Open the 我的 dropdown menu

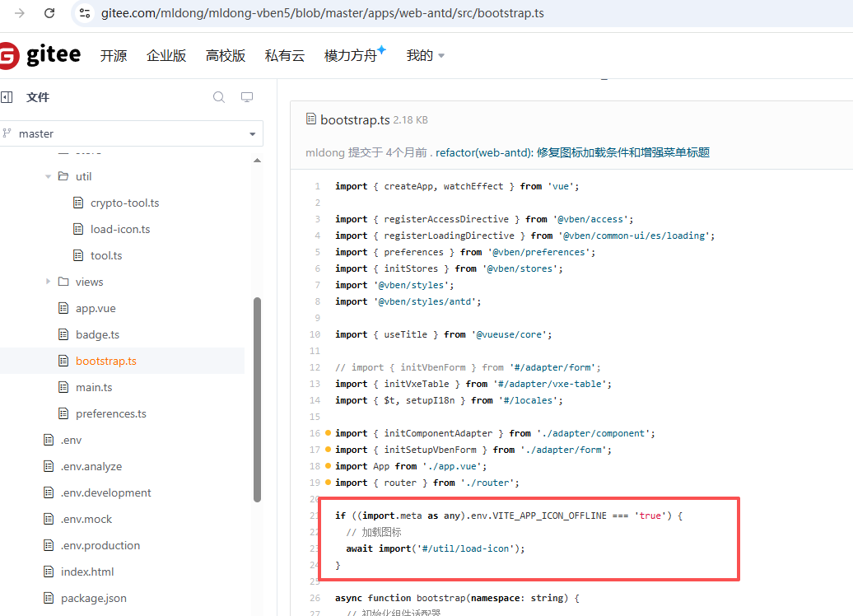pos(425,56)
